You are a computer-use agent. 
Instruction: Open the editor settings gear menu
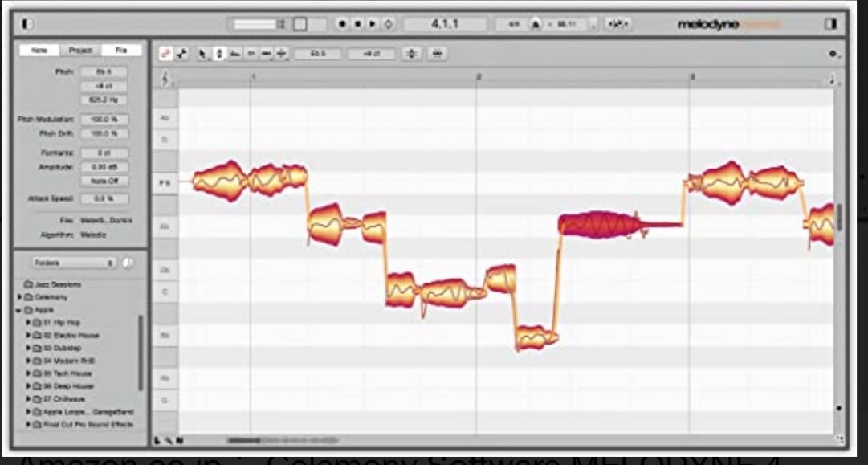(833, 55)
